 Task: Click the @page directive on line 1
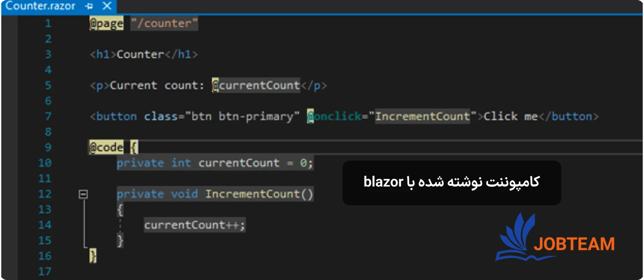pos(106,24)
